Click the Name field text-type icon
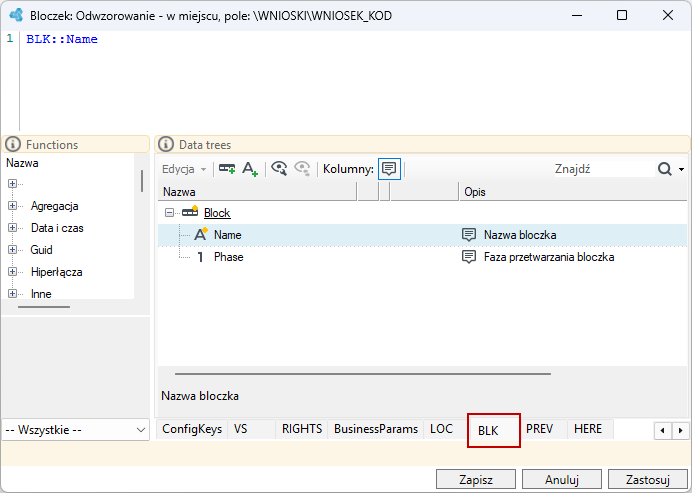692x493 pixels. tap(201, 234)
